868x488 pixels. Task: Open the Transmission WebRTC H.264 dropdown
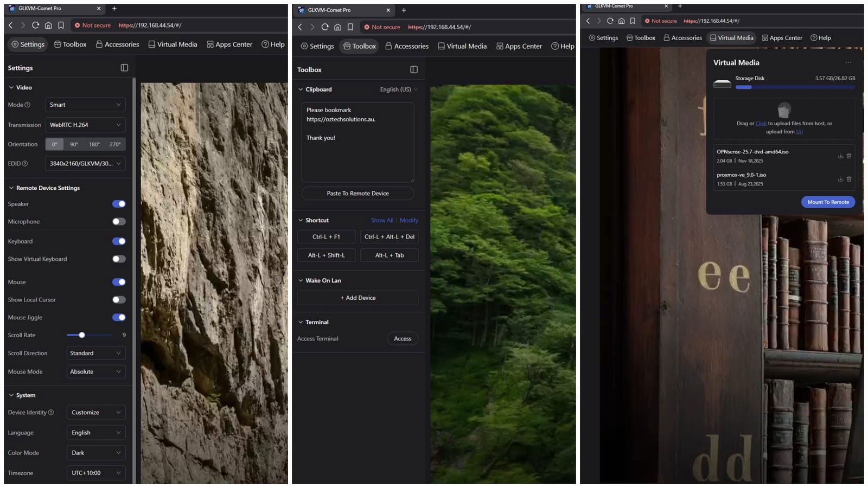pyautogui.click(x=85, y=125)
